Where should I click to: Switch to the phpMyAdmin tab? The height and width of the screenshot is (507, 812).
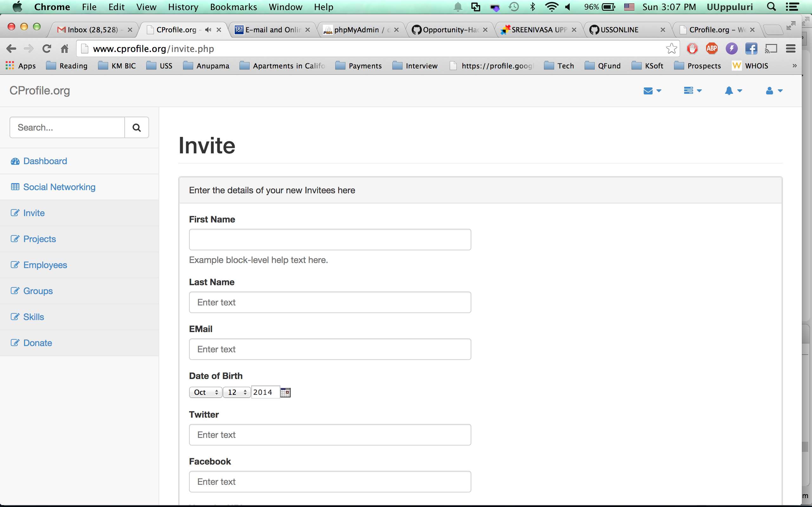click(x=356, y=30)
